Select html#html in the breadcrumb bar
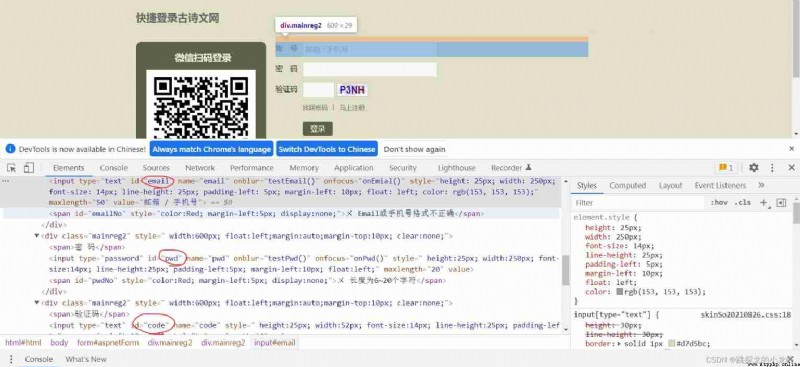This screenshot has width=800, height=367. 23,342
